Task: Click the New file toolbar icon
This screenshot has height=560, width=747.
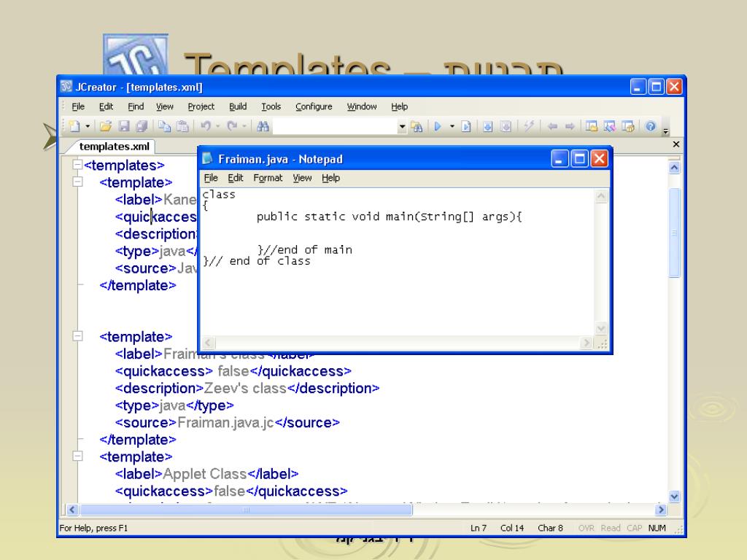Action: pyautogui.click(x=74, y=126)
